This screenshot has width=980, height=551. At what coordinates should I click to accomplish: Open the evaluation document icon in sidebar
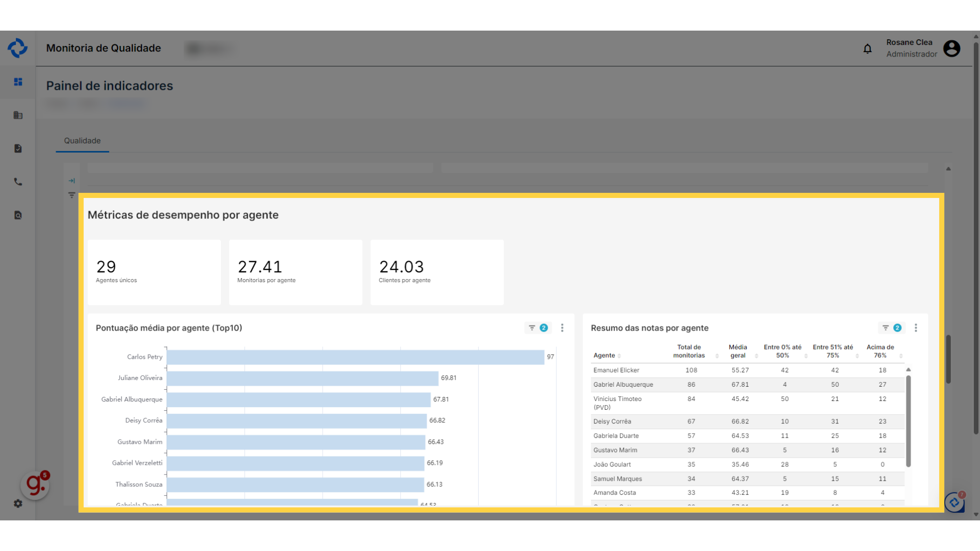click(18, 148)
